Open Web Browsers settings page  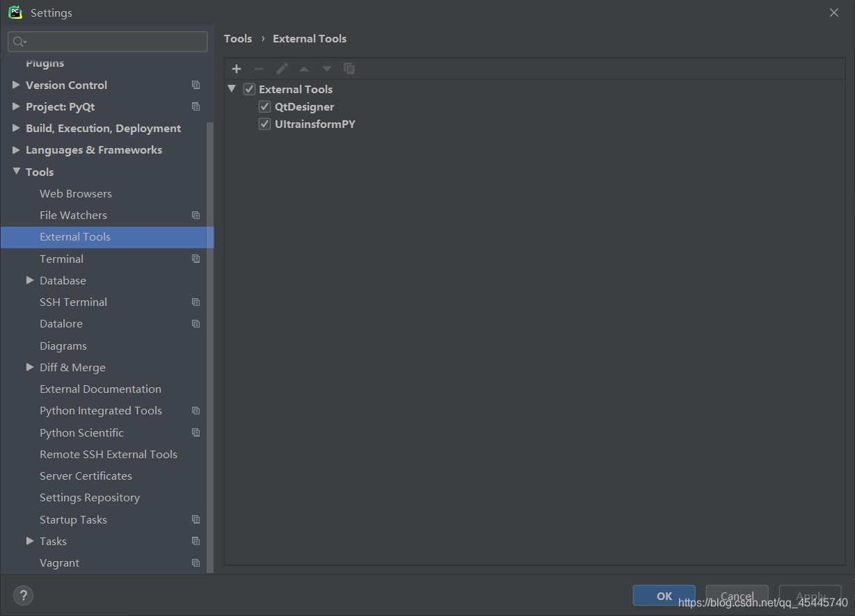click(x=76, y=193)
